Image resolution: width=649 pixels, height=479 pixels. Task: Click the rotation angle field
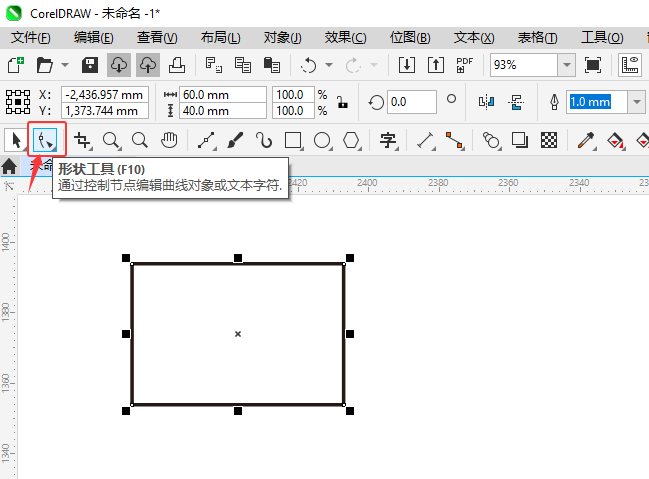click(x=411, y=102)
